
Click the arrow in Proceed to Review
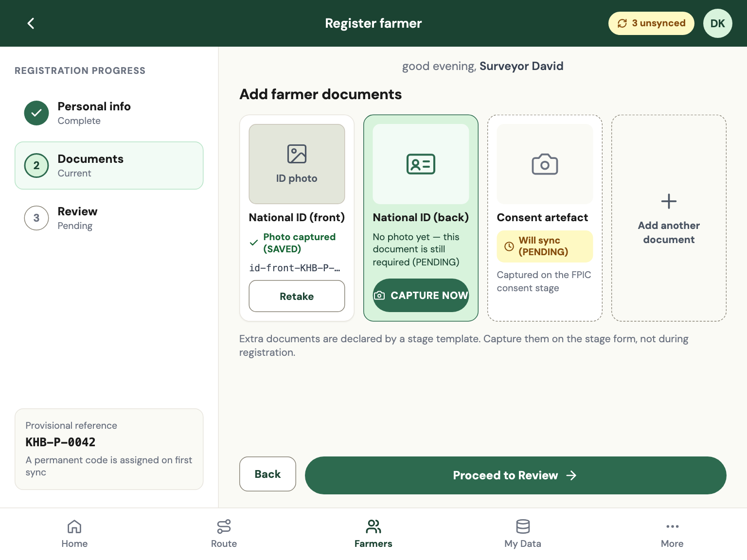pos(571,475)
